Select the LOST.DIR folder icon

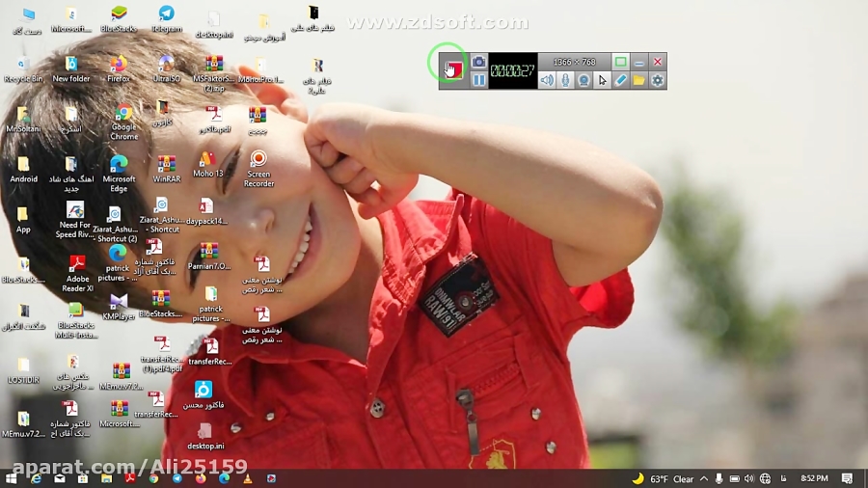[x=23, y=370]
